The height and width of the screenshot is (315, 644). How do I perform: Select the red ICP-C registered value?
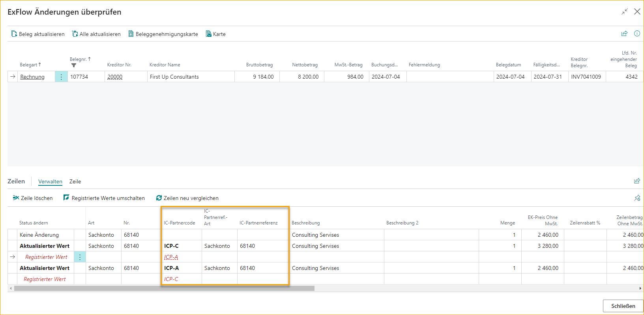click(x=171, y=279)
